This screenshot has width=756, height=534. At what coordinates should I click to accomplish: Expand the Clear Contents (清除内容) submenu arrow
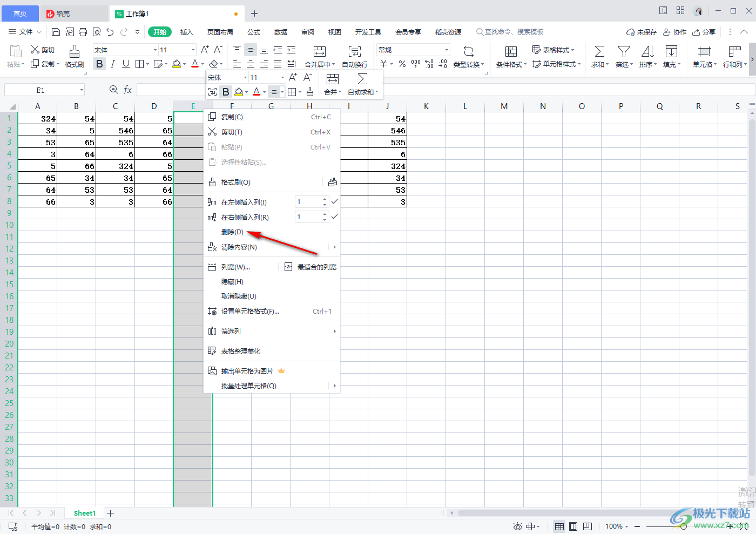coord(335,247)
